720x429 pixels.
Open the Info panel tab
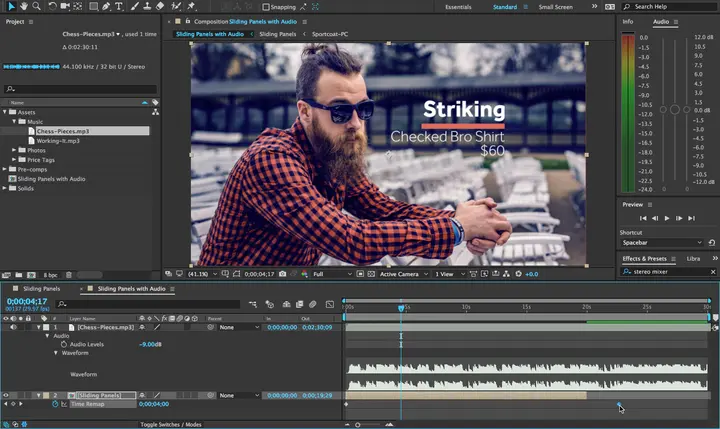[628, 22]
